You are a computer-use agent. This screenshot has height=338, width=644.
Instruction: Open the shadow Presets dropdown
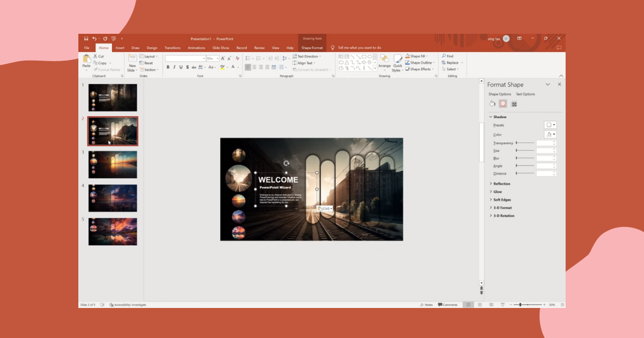(551, 125)
